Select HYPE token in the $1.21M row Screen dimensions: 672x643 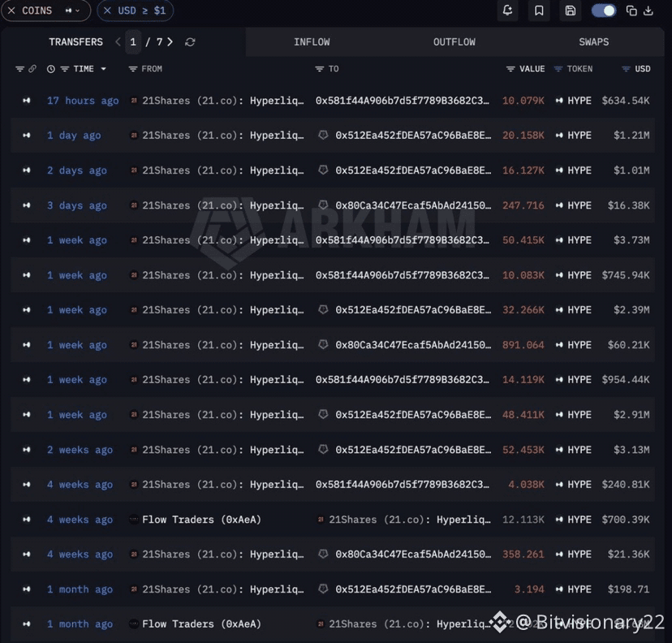pyautogui.click(x=579, y=136)
